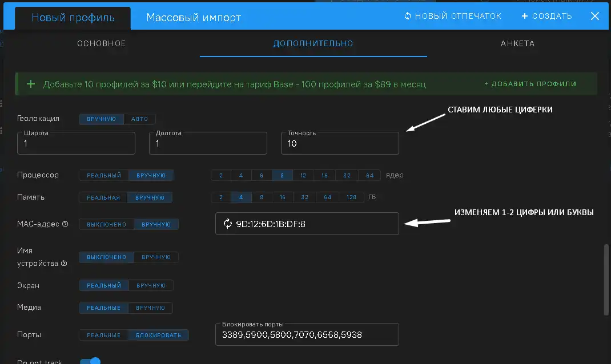Set Память to ВРУЧНУЮ
The image size is (611, 364).
(x=150, y=198)
